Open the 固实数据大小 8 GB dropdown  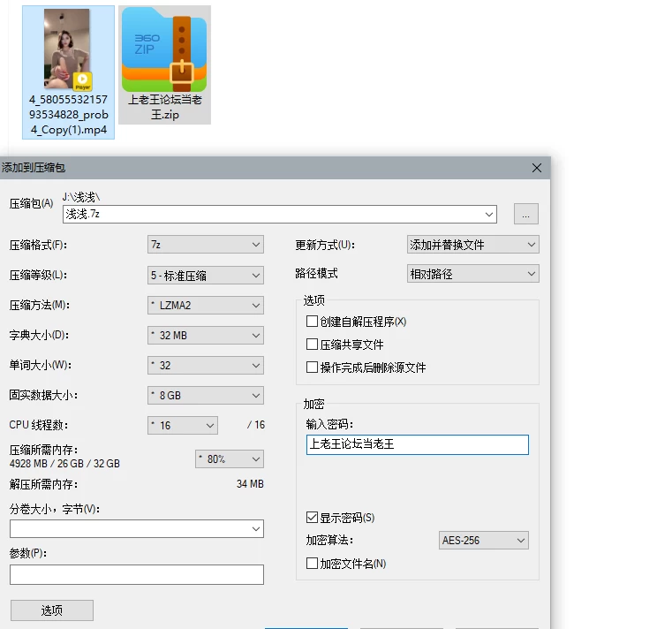click(x=205, y=395)
